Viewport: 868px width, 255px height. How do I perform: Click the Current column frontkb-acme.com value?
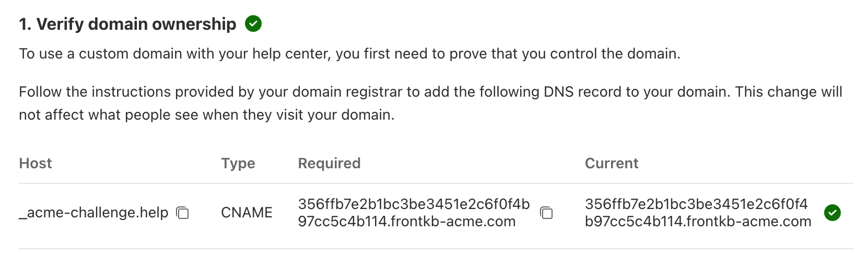pos(698,213)
